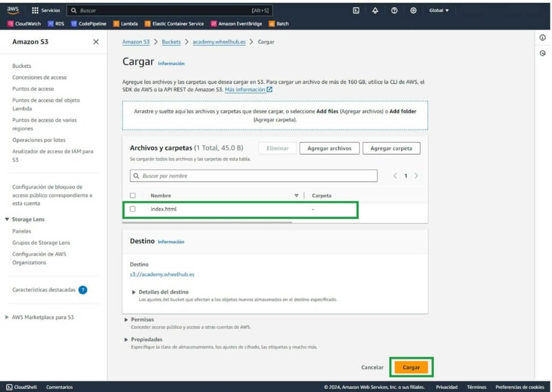Image resolution: width=552 pixels, height=392 pixels.
Task: Go to Buckets in the sidebar
Action: coord(22,66)
